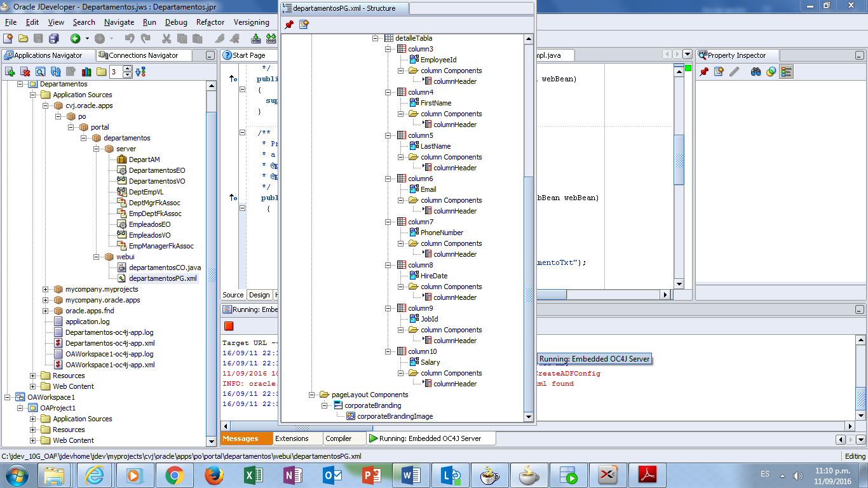Collapse the webui package node
This screenshot has width=868, height=488.
[x=97, y=257]
